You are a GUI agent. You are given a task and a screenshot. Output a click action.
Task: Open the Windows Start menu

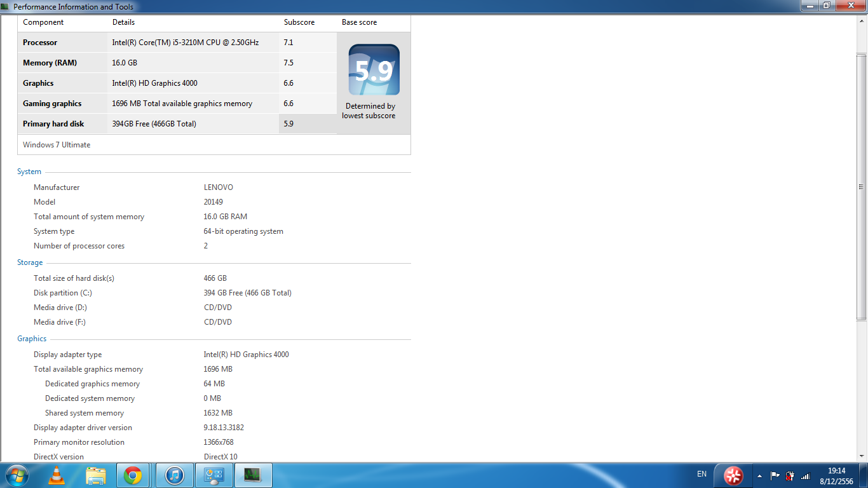point(17,475)
